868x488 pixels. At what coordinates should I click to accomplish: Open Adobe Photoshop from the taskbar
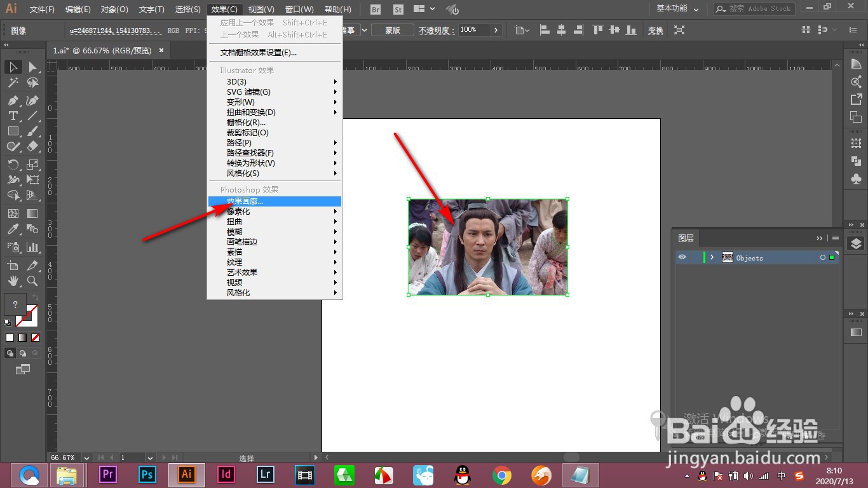tap(146, 474)
